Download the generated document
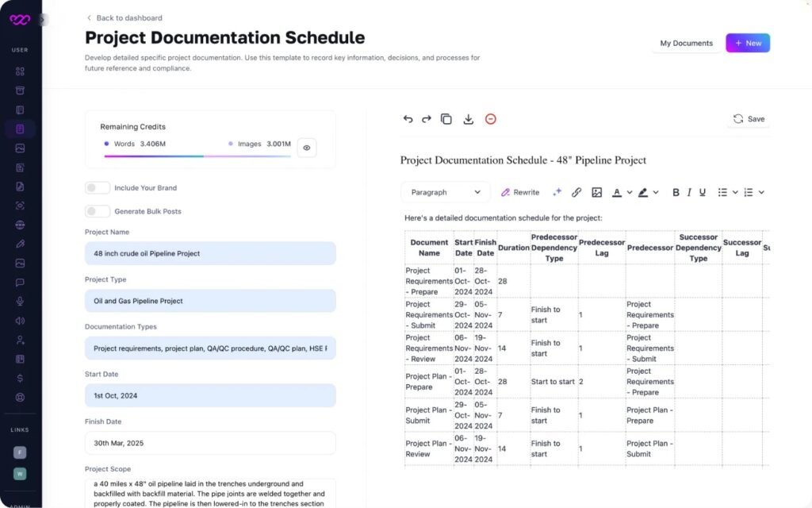The width and height of the screenshot is (812, 508). click(x=468, y=119)
